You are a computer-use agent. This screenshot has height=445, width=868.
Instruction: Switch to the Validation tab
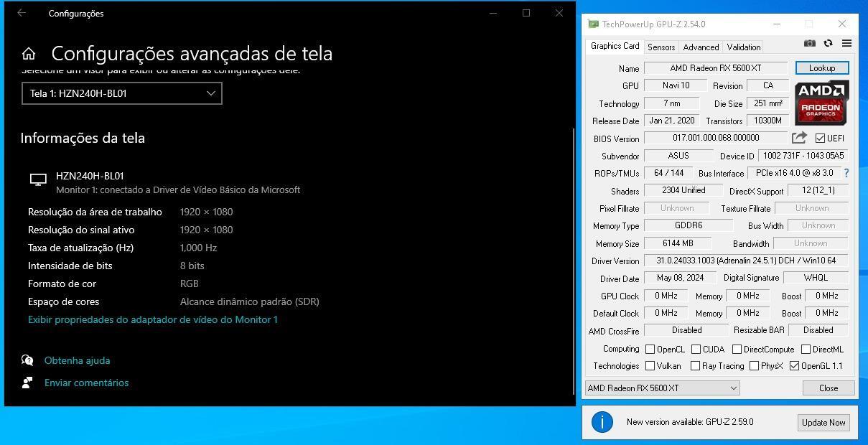744,47
